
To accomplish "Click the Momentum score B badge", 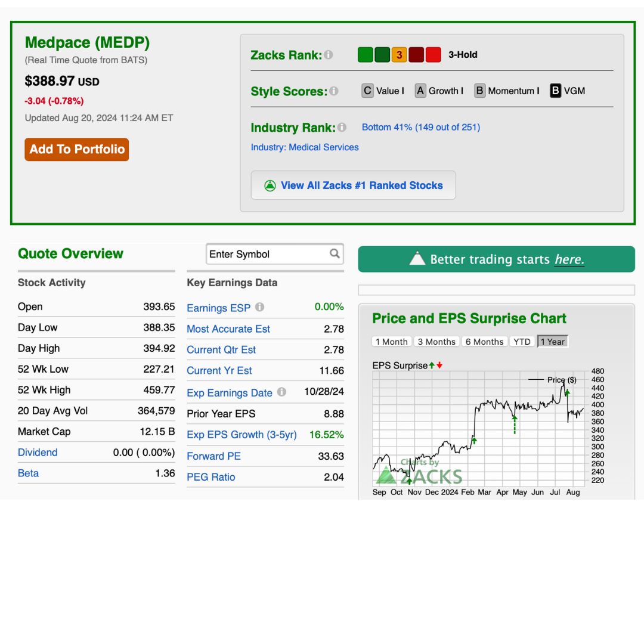I will tap(479, 91).
